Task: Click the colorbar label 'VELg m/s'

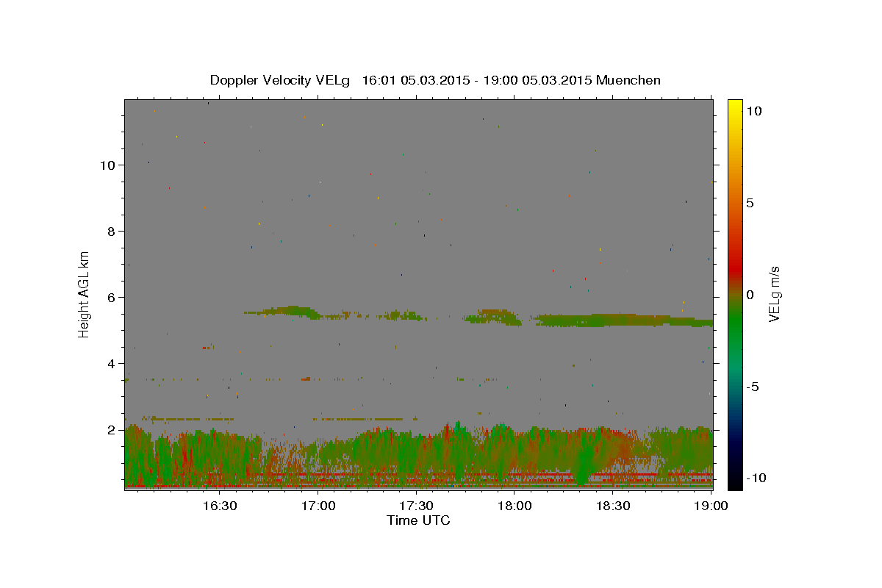Action: [774, 293]
